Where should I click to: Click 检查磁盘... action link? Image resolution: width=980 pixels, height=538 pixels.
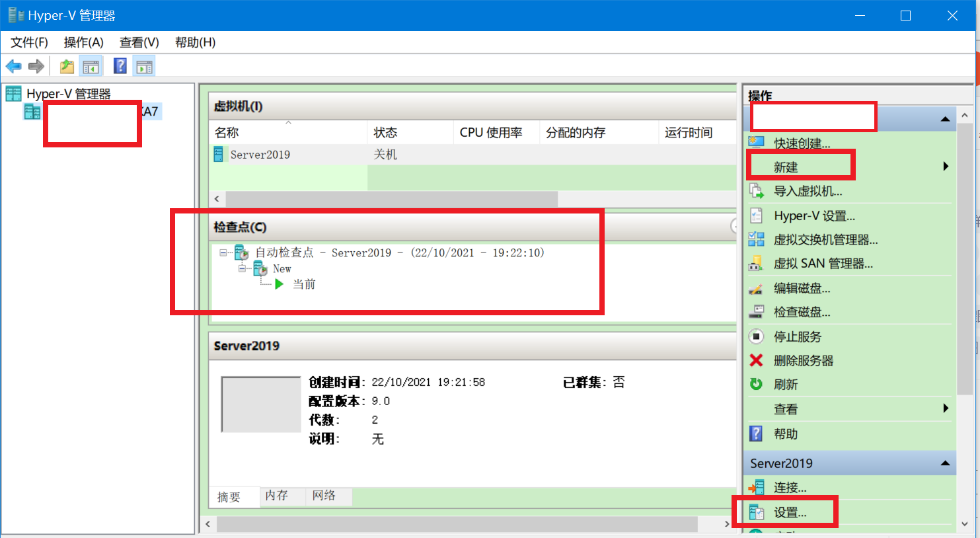(x=802, y=312)
